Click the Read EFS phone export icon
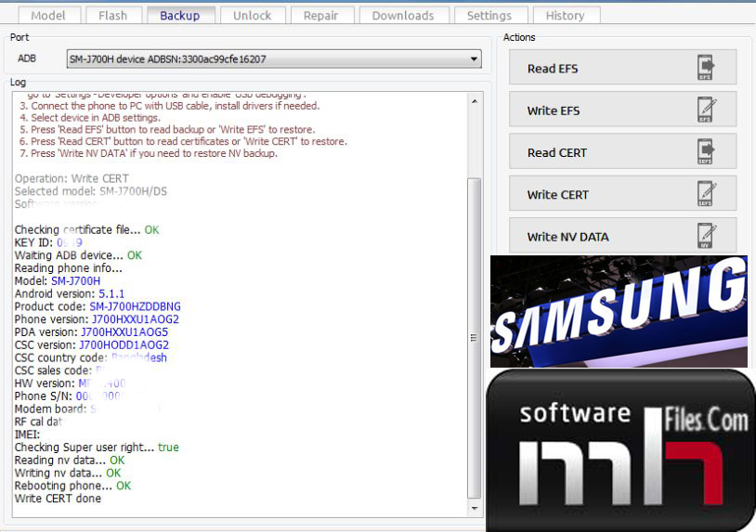 point(707,67)
